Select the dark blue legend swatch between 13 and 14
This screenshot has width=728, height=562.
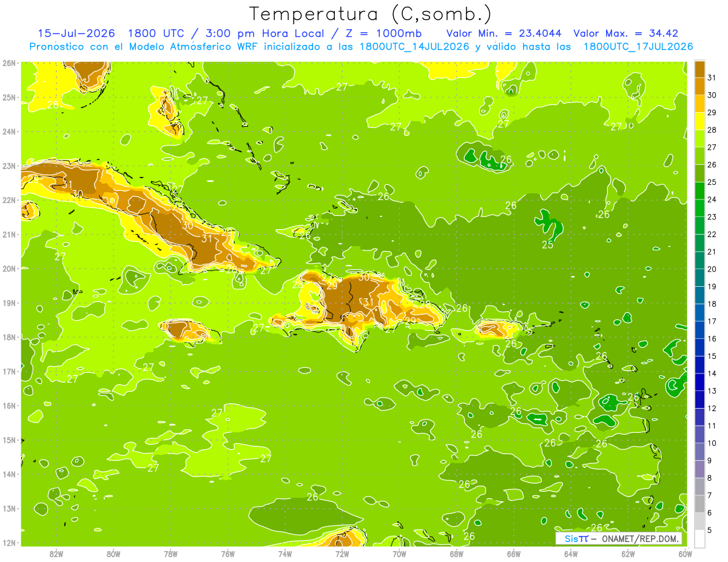point(699,382)
